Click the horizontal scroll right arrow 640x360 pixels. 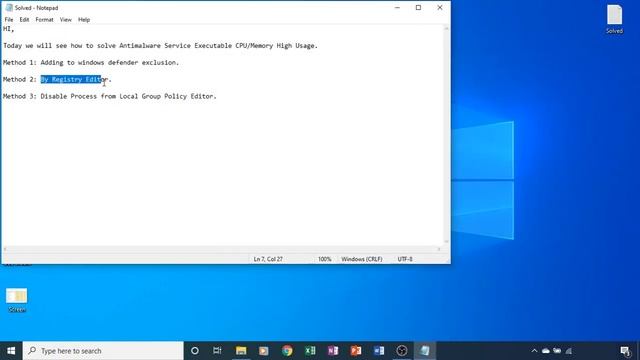[x=439, y=249]
